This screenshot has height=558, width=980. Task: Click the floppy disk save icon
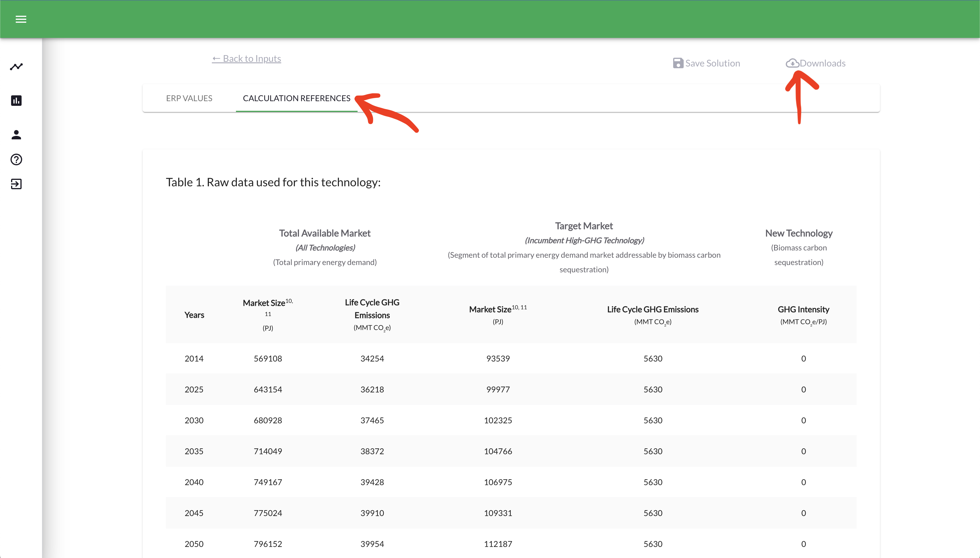point(678,63)
